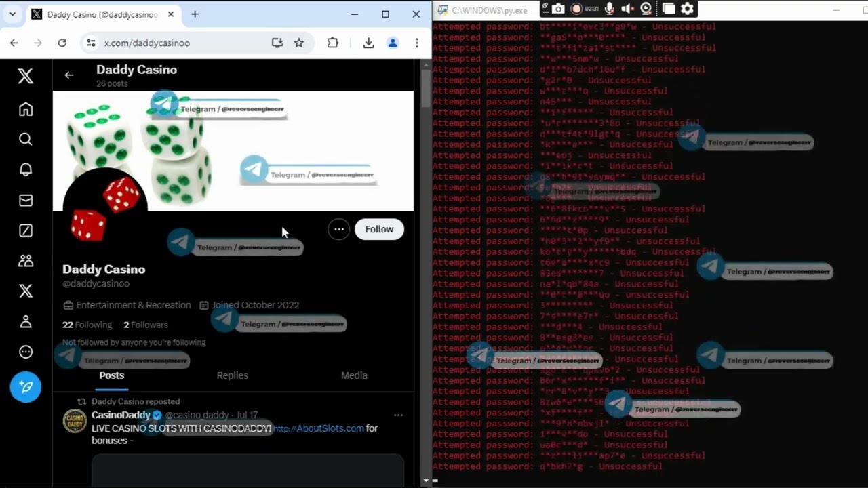Open CasinoDaddy author name on post
The height and width of the screenshot is (488, 868).
pos(121,415)
